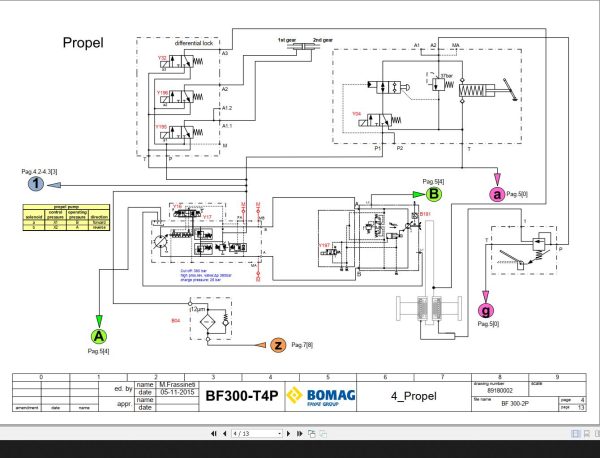Click the B04 filter label

click(x=176, y=320)
